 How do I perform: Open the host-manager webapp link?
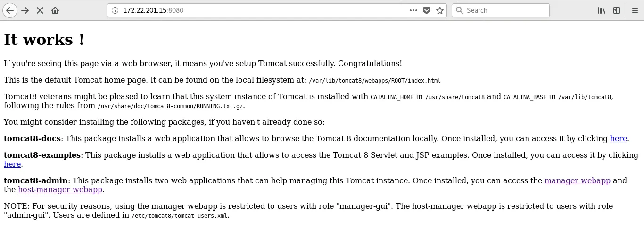click(60, 190)
